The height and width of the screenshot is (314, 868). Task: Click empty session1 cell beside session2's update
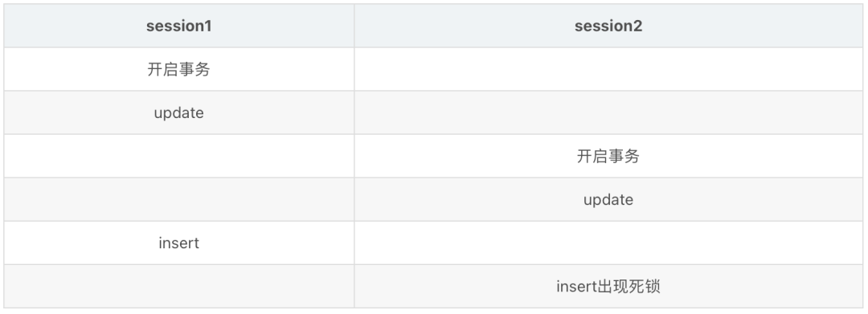click(x=178, y=200)
